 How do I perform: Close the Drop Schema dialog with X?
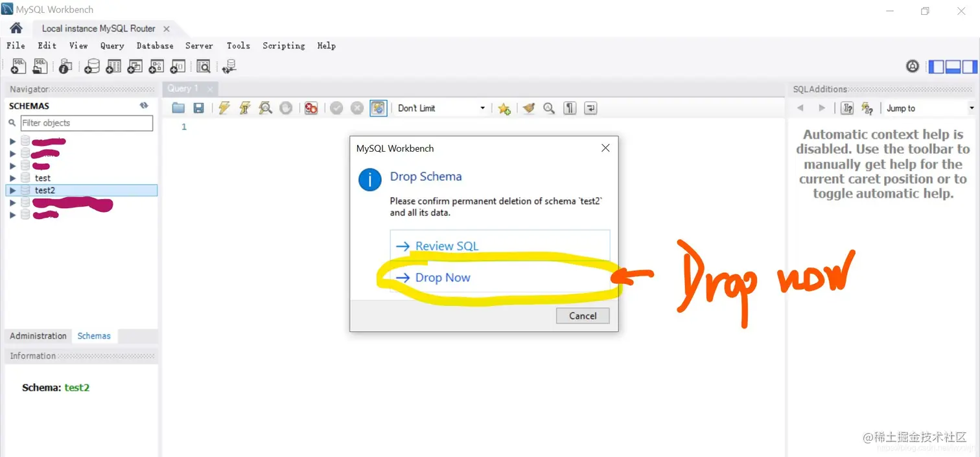[x=605, y=148]
